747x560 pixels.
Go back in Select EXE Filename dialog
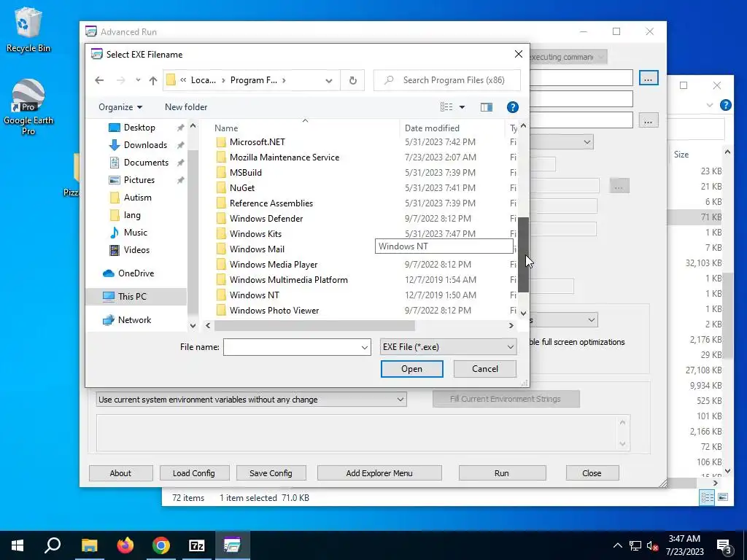99,80
